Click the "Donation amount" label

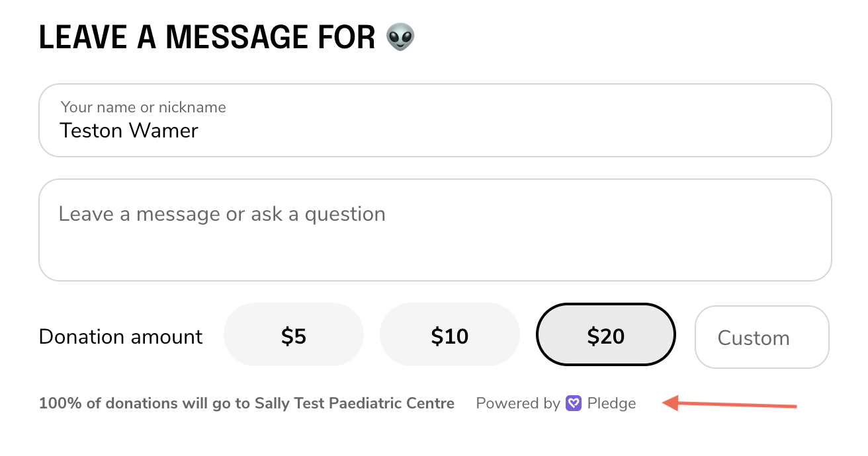[x=120, y=336]
